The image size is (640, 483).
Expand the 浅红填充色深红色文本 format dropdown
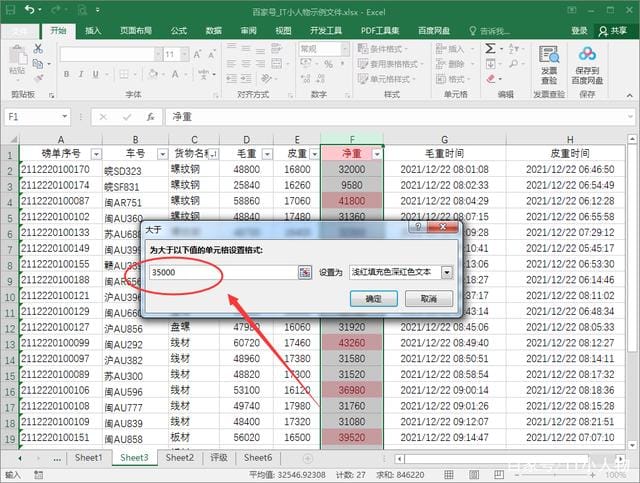pos(447,272)
